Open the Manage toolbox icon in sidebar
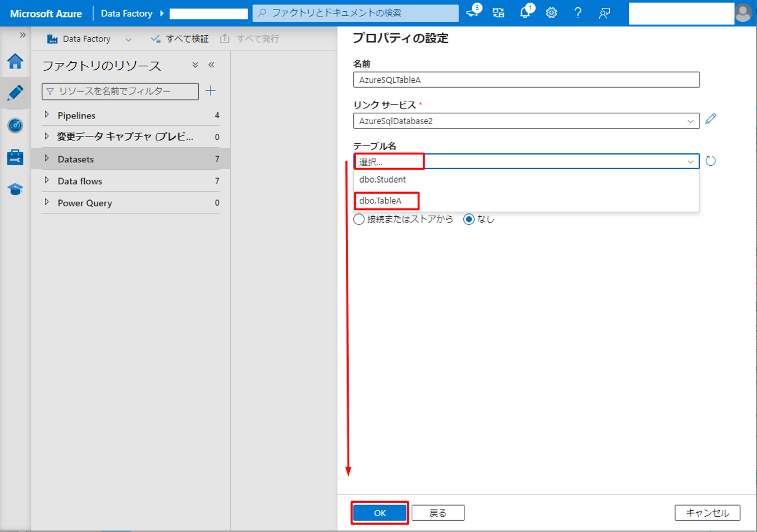Screen dimensions: 757x532 point(15,157)
